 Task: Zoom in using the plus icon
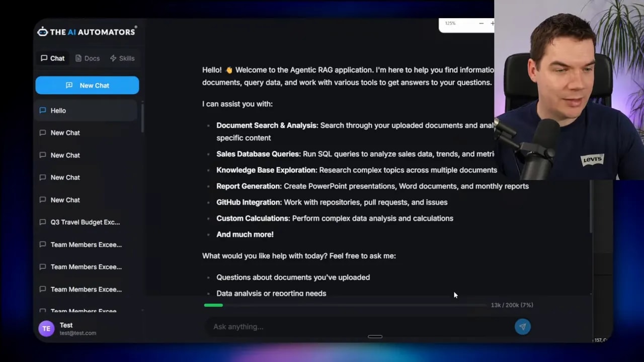click(x=492, y=23)
